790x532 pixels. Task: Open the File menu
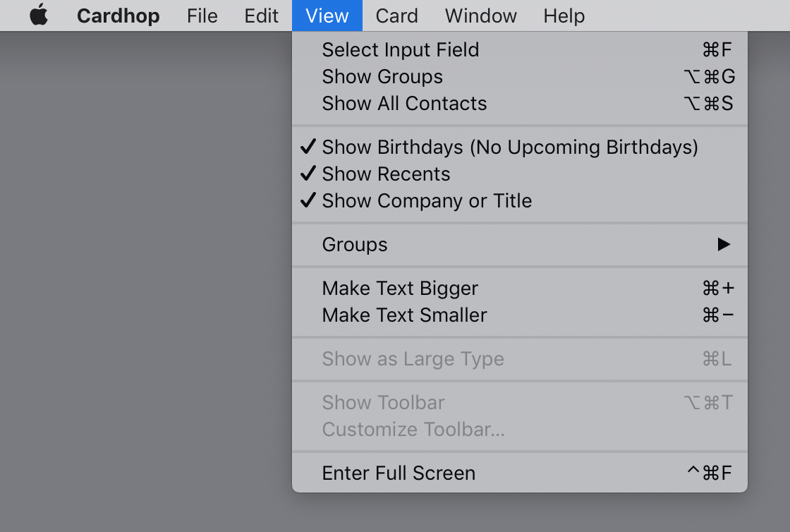(202, 16)
